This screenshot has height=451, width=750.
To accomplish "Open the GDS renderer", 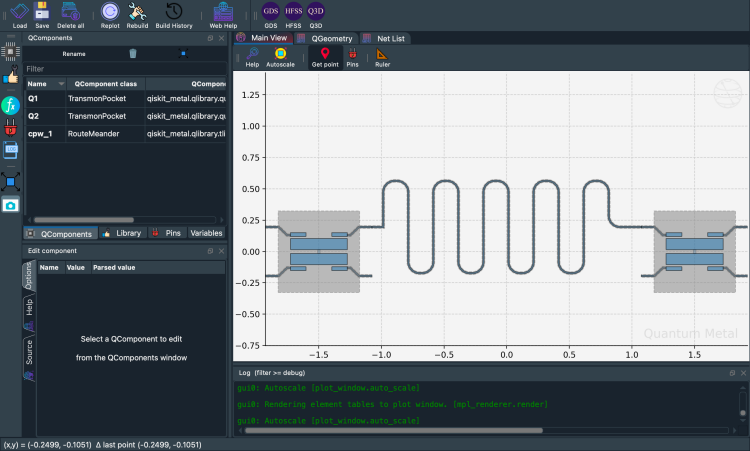I will point(271,15).
